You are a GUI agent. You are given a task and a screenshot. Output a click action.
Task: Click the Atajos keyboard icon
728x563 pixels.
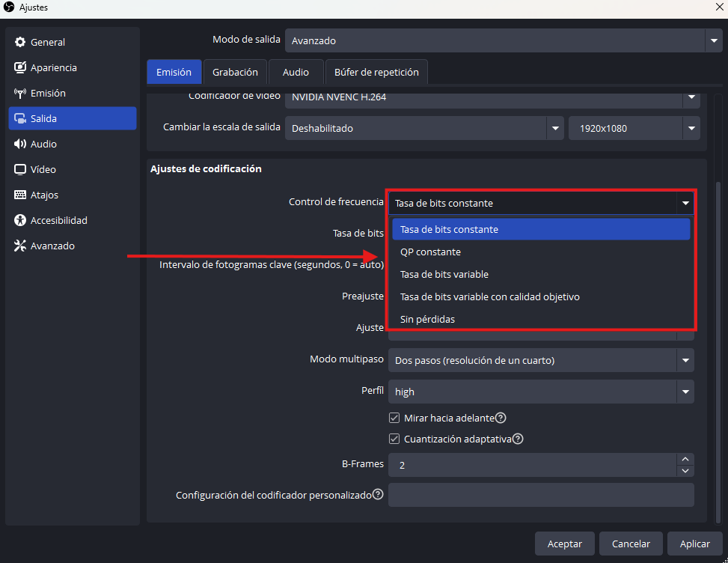click(20, 195)
